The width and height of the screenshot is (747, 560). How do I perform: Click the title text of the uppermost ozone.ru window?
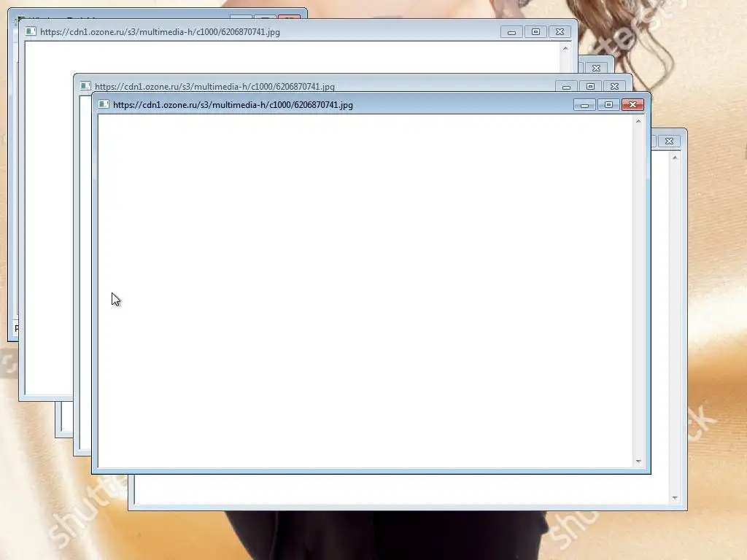(x=160, y=32)
